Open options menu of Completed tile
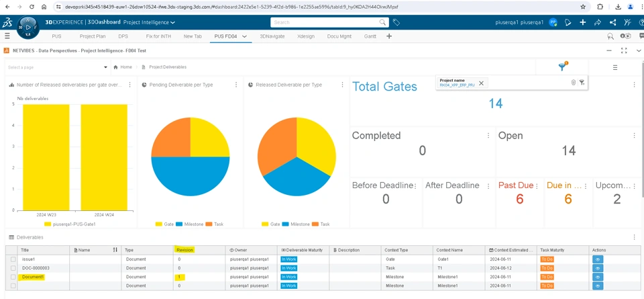This screenshot has height=299, width=644. [488, 135]
